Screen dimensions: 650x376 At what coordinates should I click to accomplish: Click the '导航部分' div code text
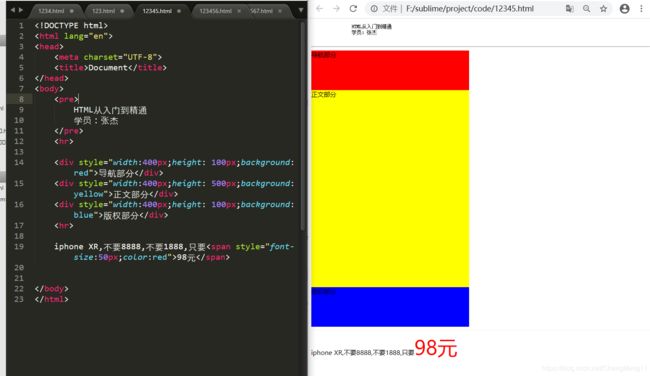click(116, 173)
